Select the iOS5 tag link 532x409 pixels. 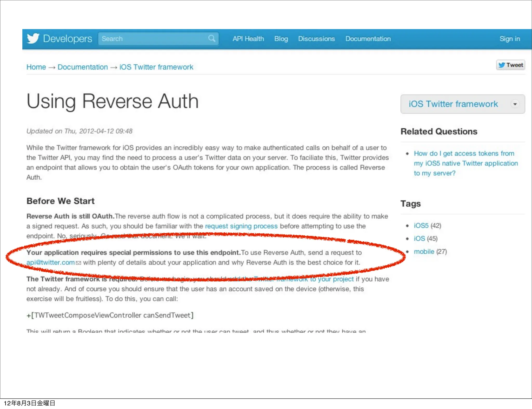pyautogui.click(x=421, y=226)
